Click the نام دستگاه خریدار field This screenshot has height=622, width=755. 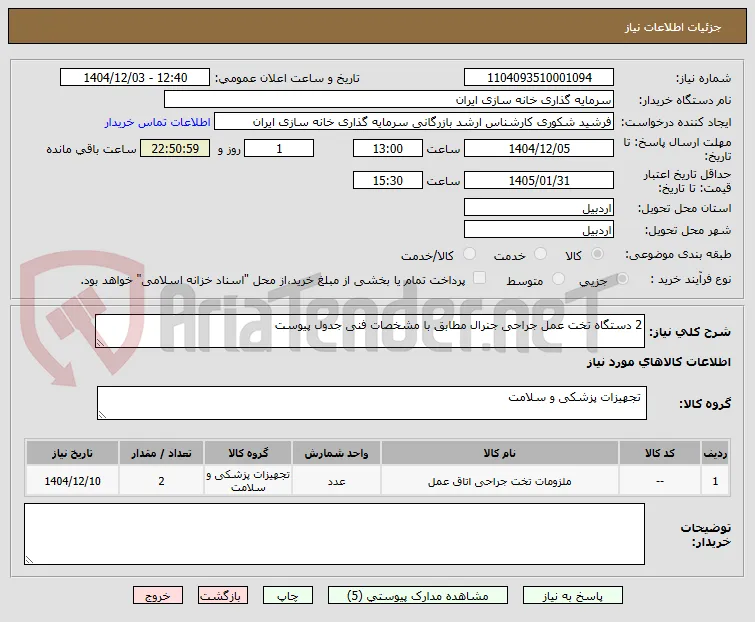tap(389, 100)
